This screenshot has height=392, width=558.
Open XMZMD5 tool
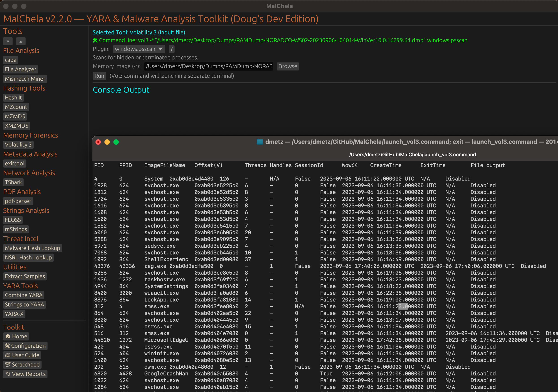[17, 126]
